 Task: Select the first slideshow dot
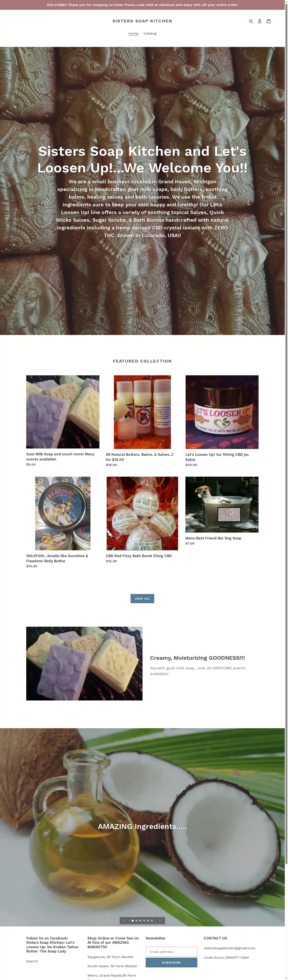point(132,921)
